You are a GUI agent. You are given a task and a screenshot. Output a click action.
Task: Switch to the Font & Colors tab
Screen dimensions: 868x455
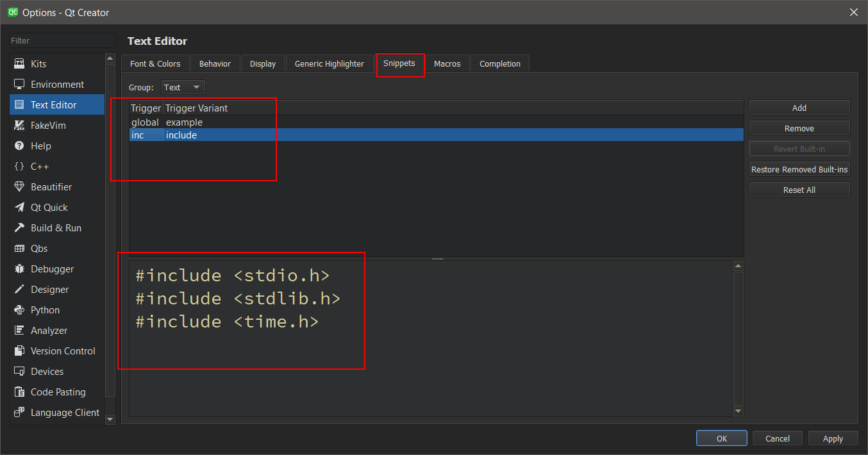tap(155, 63)
